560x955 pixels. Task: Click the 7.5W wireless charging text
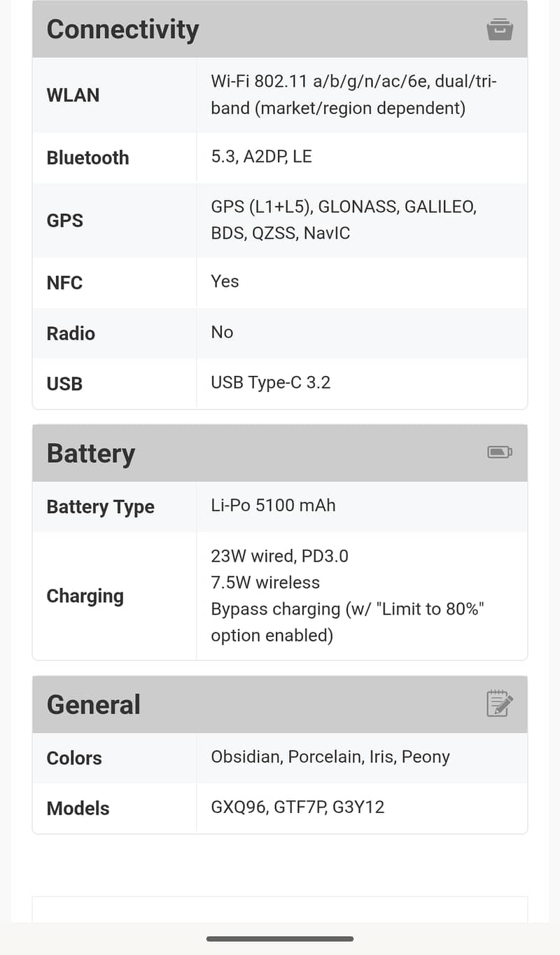click(265, 583)
